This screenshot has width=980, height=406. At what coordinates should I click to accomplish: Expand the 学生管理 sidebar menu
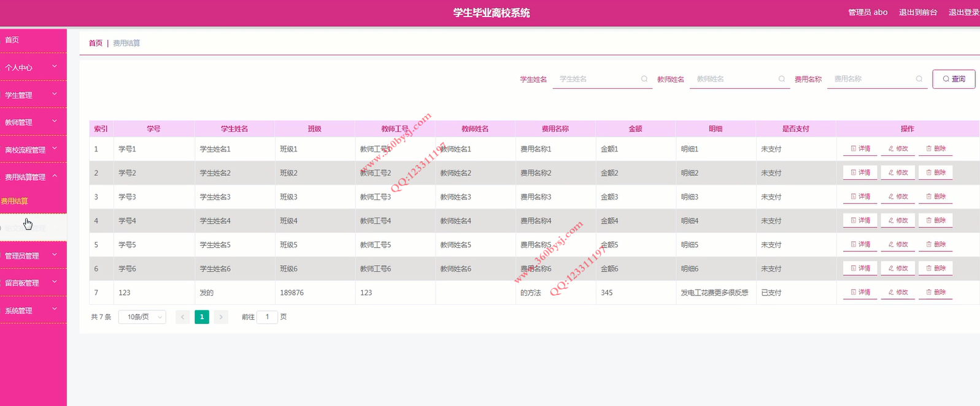(33, 95)
